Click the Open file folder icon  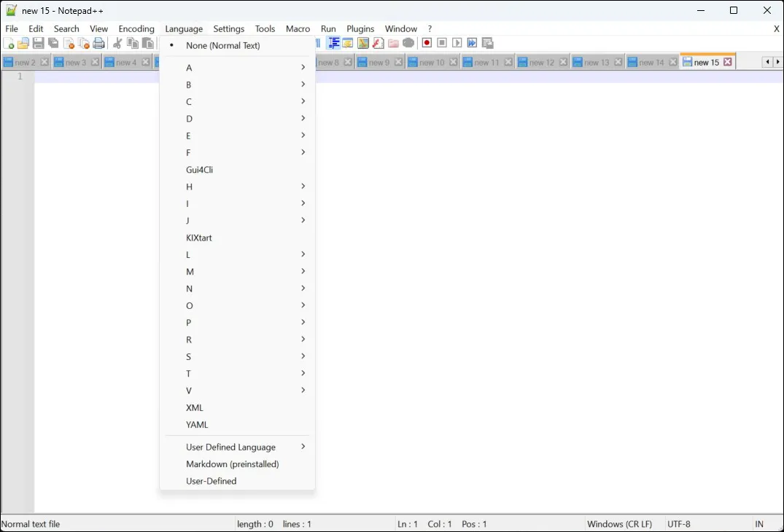(x=23, y=44)
